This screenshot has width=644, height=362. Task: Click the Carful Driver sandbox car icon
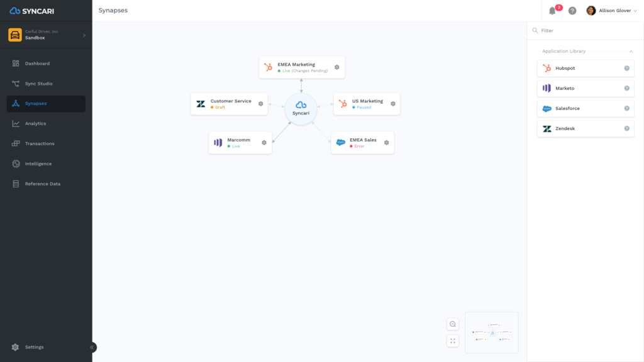[x=15, y=35]
